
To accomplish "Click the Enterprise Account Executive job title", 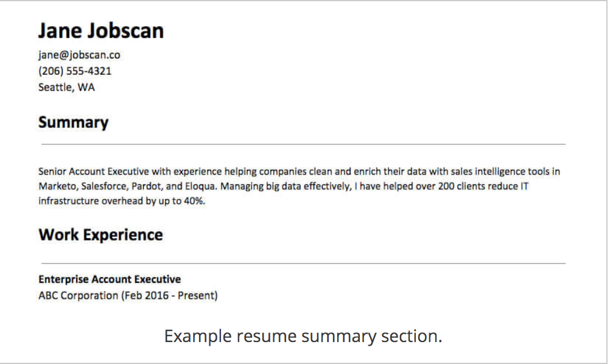I will (x=110, y=279).
